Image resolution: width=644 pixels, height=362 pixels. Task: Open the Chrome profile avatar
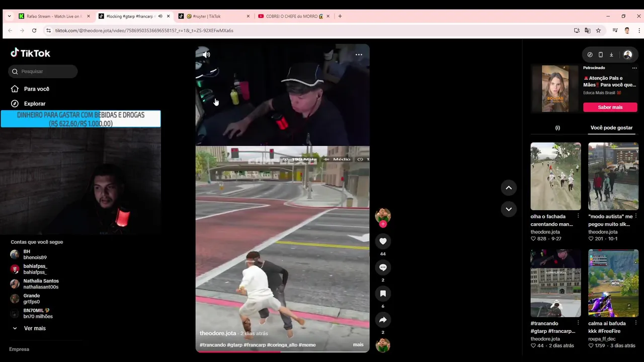tap(627, 31)
